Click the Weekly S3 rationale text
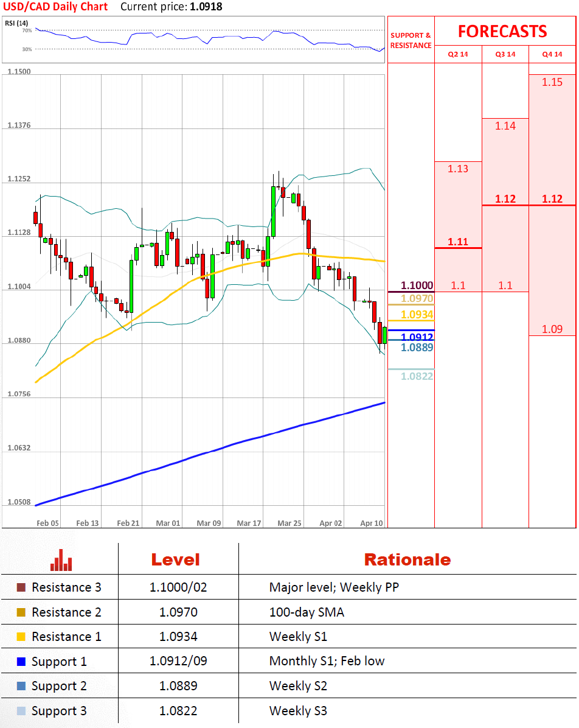 [298, 711]
